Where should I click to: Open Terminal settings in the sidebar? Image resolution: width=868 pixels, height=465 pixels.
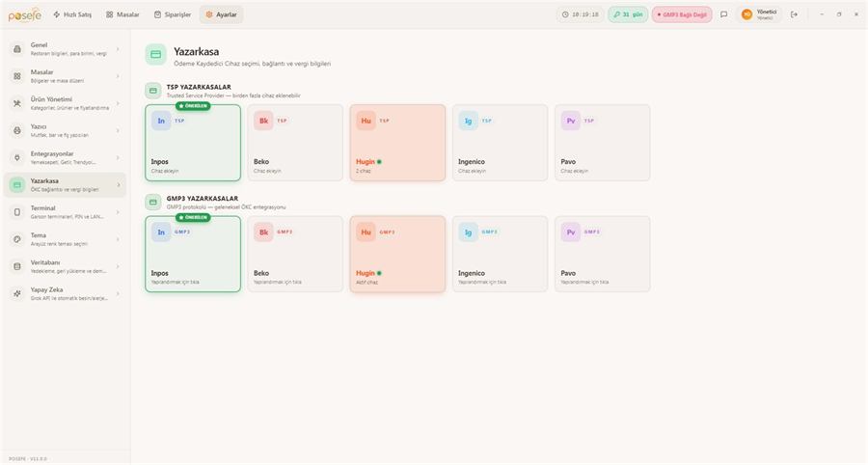[65, 212]
